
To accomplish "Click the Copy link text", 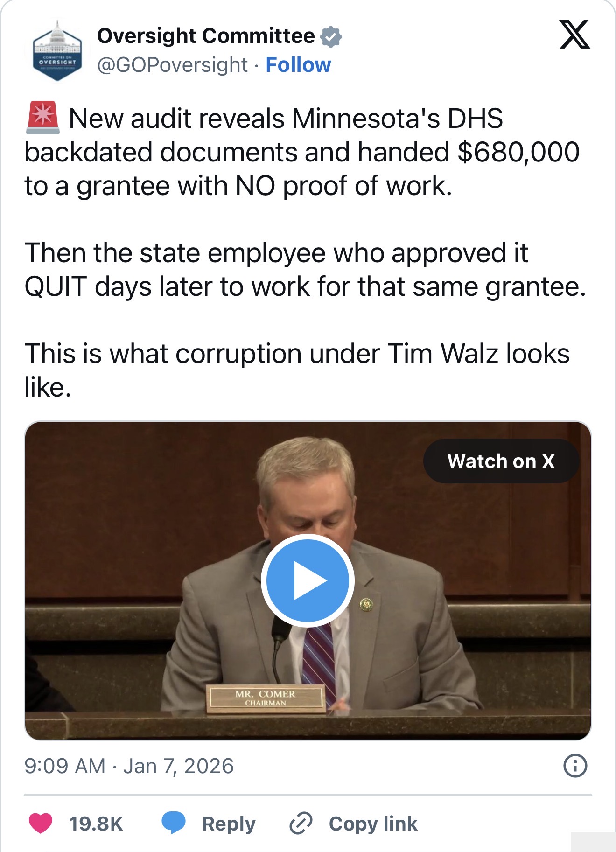I will tap(373, 824).
